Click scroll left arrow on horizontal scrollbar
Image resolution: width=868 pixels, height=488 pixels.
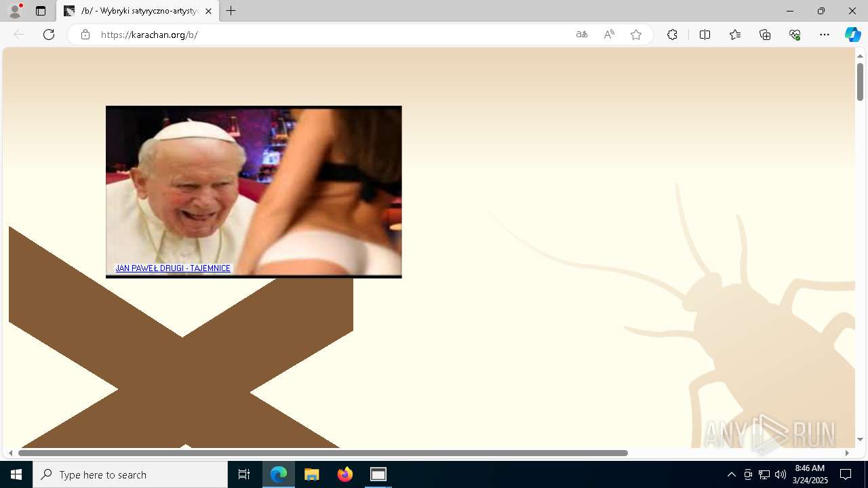[x=10, y=453]
